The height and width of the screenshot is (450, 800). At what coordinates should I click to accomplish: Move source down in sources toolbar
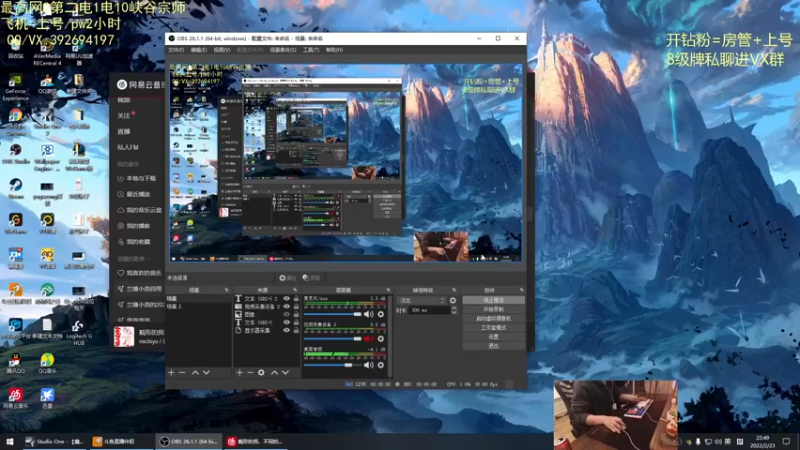click(x=286, y=372)
